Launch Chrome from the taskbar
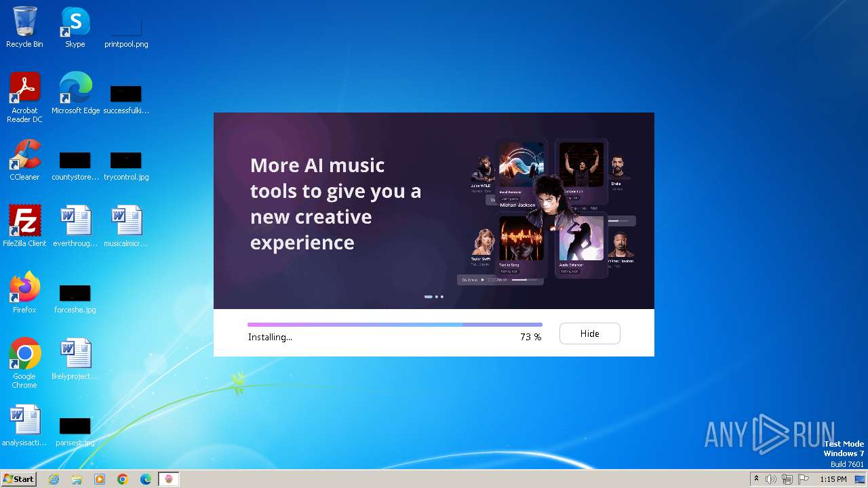This screenshot has width=868, height=488. 123,479
